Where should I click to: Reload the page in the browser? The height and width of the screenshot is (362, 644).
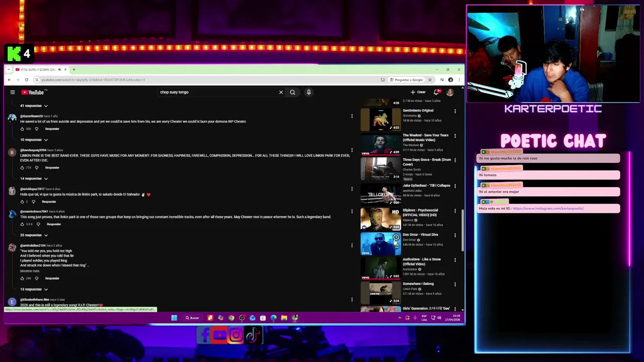coord(27,80)
